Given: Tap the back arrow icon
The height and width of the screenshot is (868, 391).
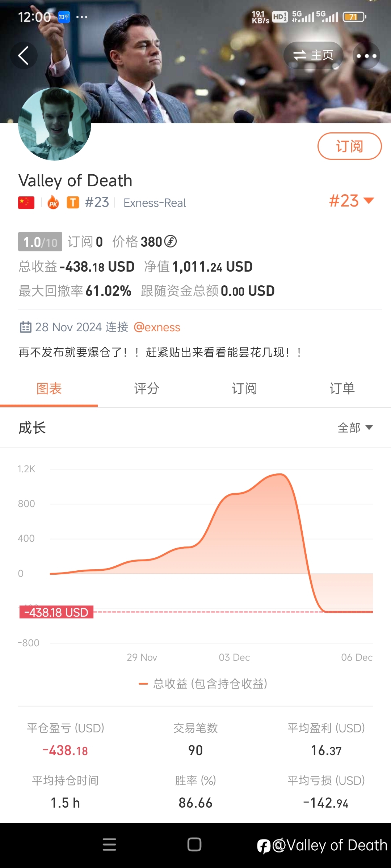Looking at the screenshot, I should (x=24, y=56).
